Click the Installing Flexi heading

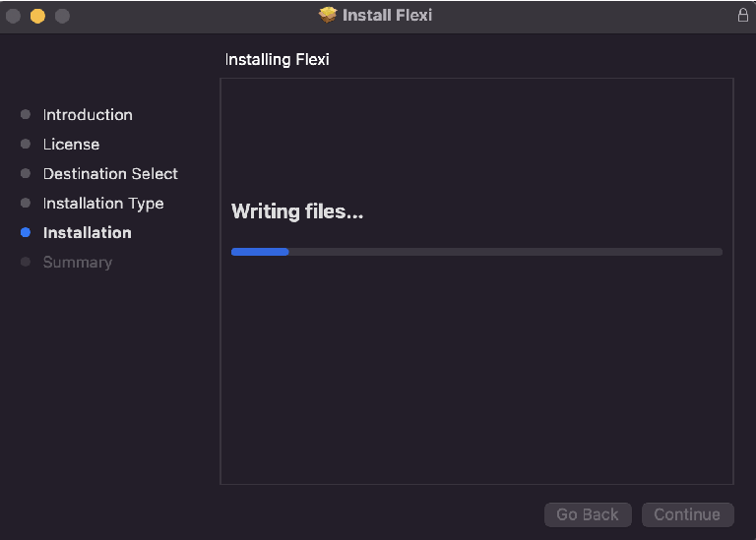click(277, 60)
